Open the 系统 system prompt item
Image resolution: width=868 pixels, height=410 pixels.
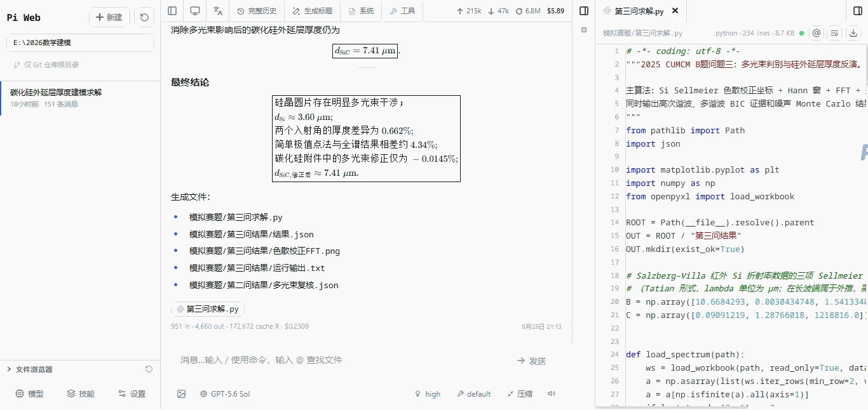(361, 11)
